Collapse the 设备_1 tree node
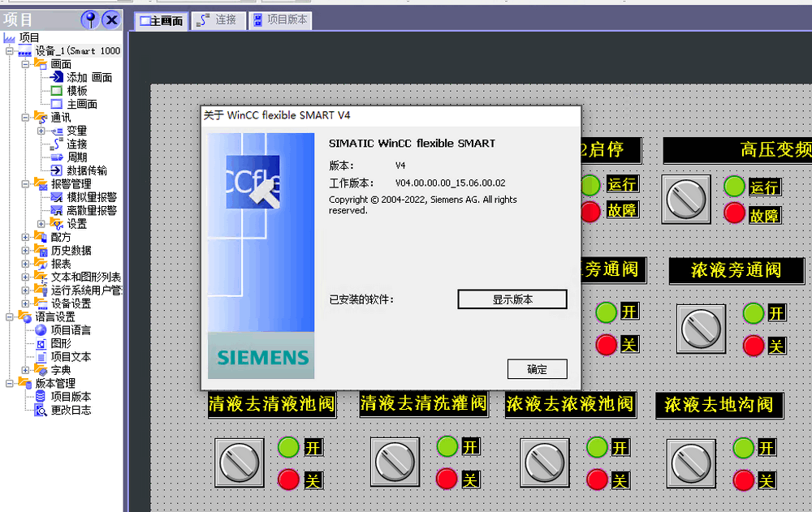This screenshot has height=512, width=812. [x=9, y=51]
